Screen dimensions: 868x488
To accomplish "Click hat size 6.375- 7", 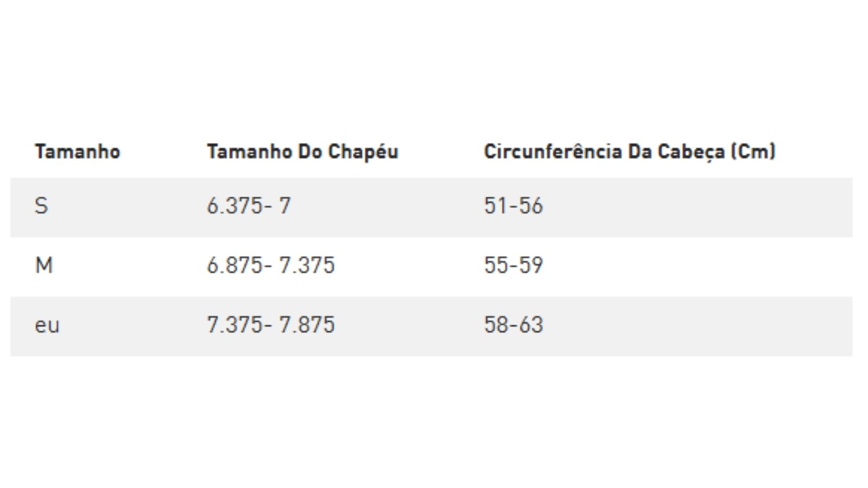I will 249,206.
